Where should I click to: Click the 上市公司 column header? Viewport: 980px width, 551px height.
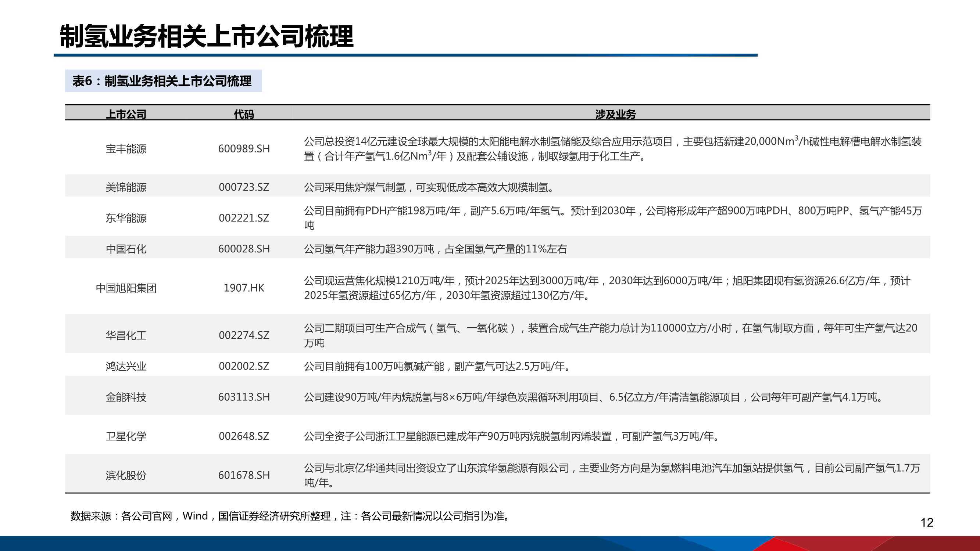tap(126, 114)
